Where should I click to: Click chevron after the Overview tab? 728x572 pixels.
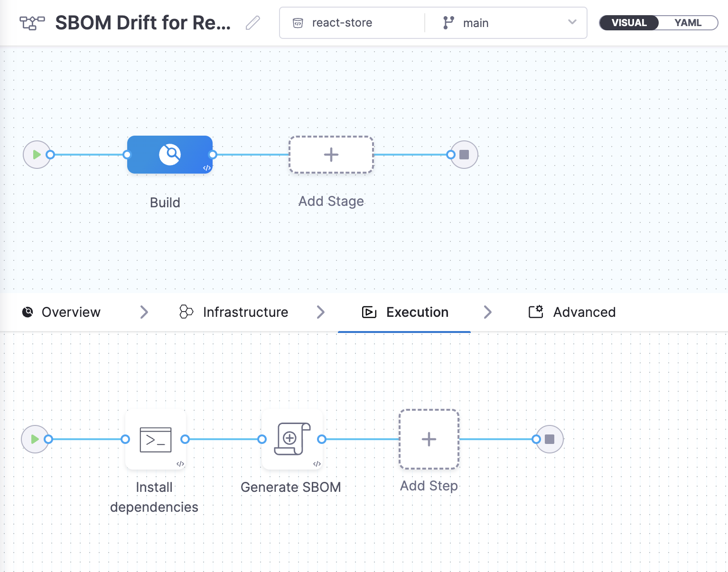(144, 312)
